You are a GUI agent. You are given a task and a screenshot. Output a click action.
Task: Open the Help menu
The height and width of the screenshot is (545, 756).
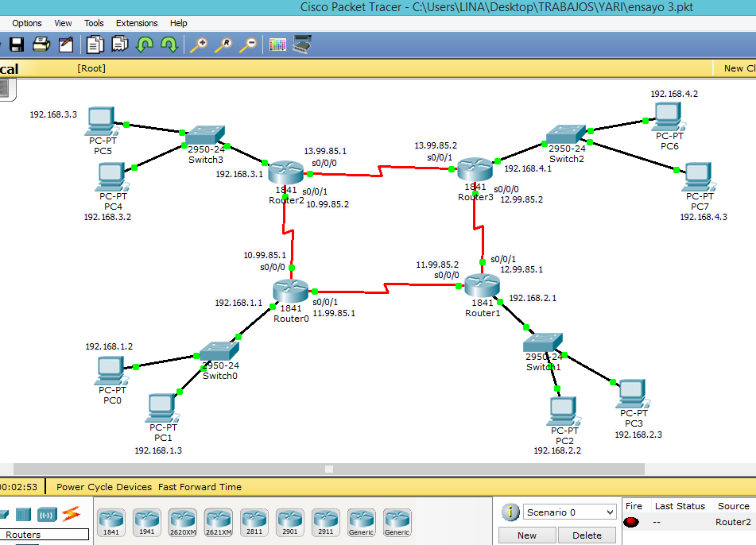(x=178, y=23)
